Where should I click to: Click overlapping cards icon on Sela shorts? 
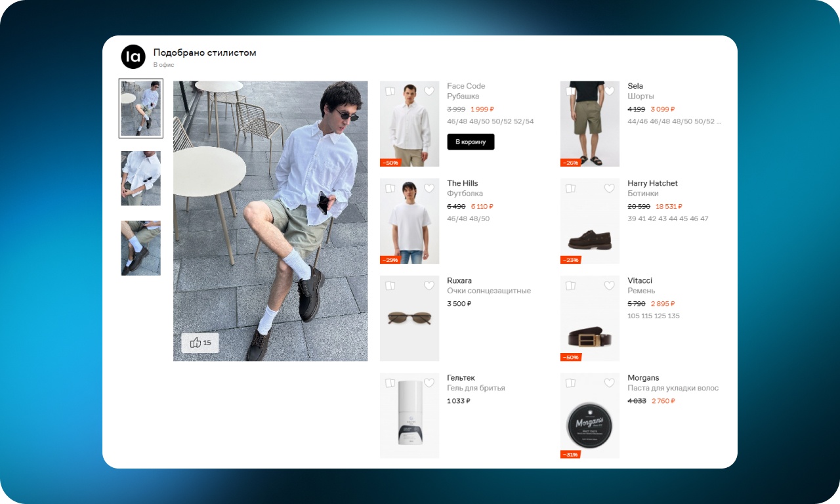[x=570, y=91]
